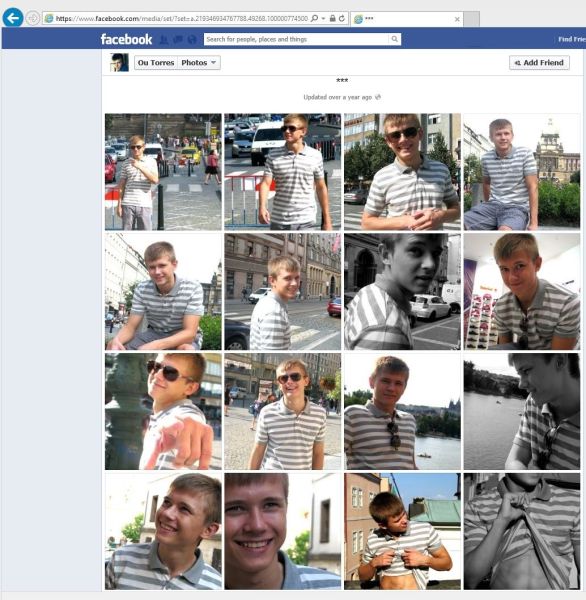
Task: Open Facebook friend requests icon
Action: pyautogui.click(x=164, y=39)
